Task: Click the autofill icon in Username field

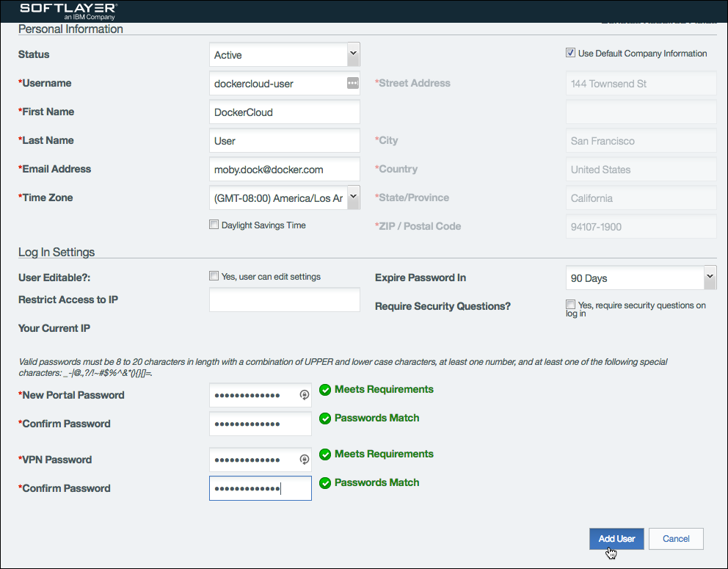Action: click(x=352, y=83)
